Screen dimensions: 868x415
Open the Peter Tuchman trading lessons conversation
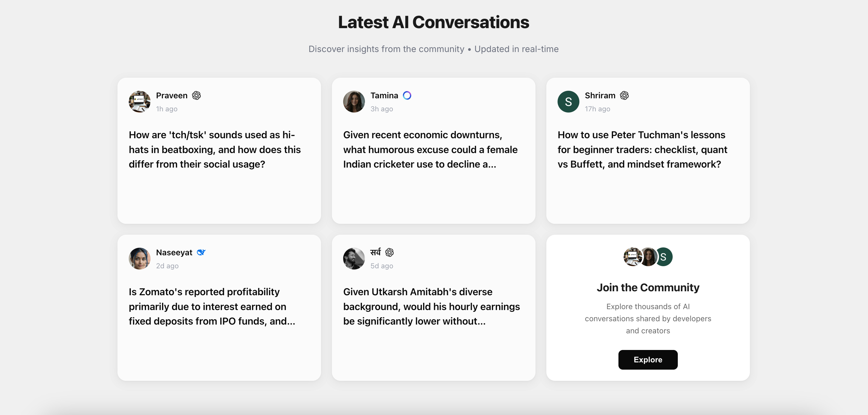pos(642,149)
